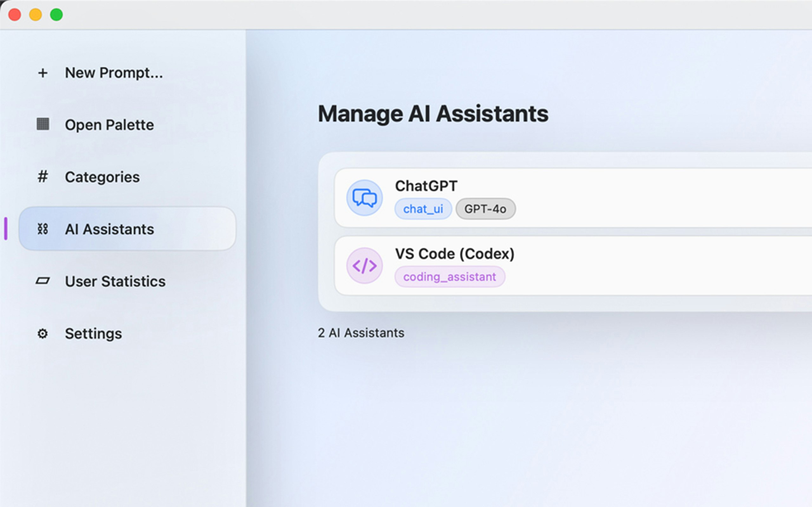Open User Statistics page

click(115, 281)
